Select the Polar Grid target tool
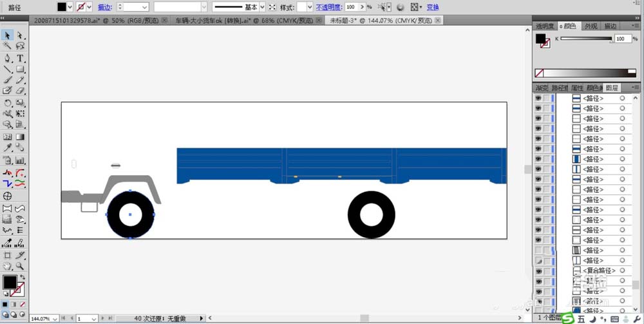Viewport: 644px width, 324px height. (7, 196)
